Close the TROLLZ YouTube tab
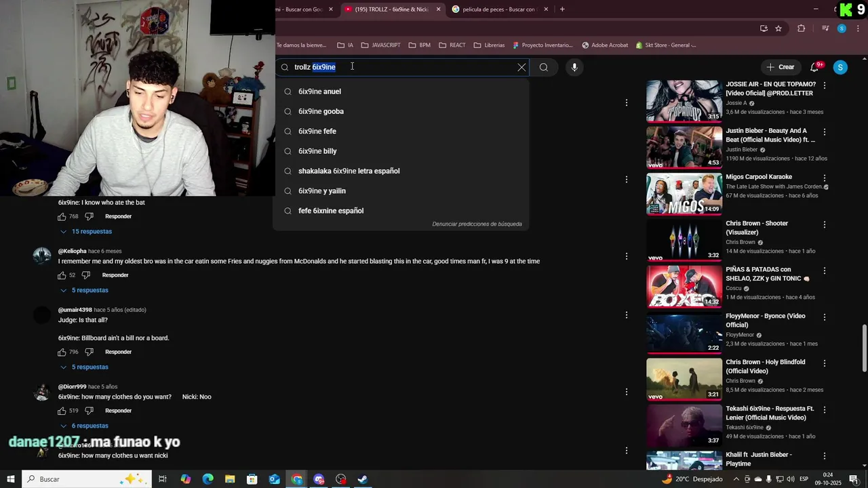868x488 pixels. (x=439, y=9)
